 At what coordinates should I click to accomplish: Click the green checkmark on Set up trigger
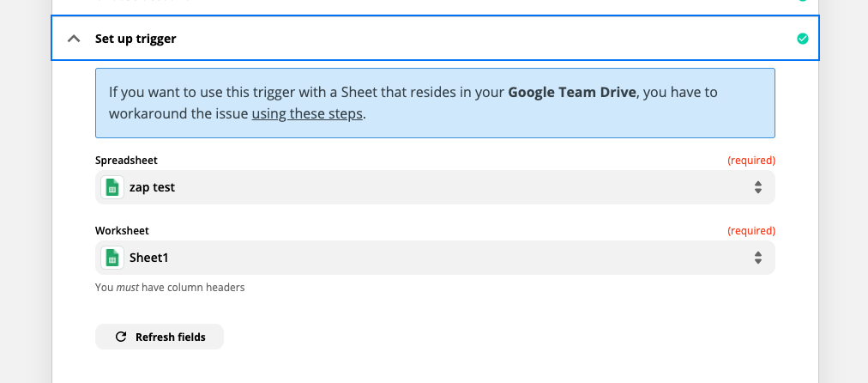coord(802,39)
